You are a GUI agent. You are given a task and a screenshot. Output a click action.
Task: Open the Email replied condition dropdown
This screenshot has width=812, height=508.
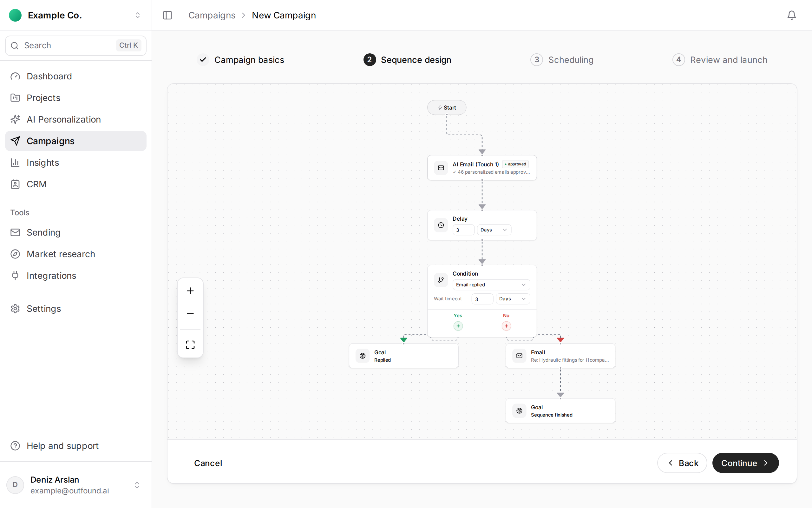(x=491, y=285)
